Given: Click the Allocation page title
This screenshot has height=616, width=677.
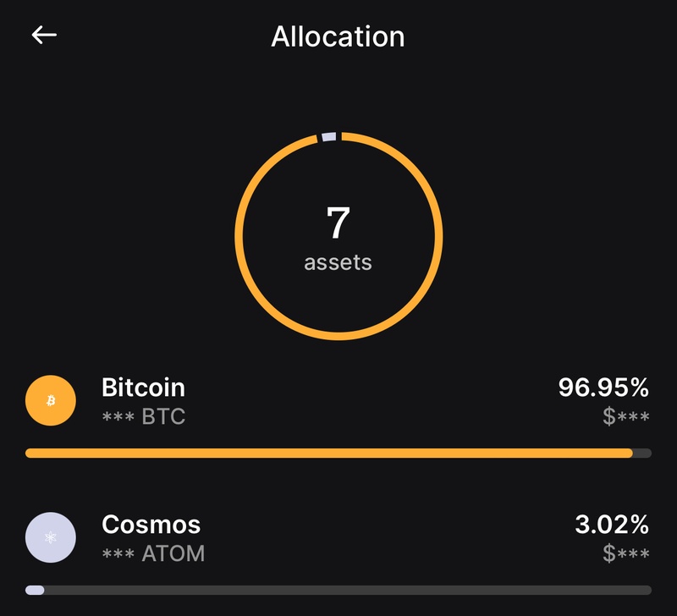Looking at the screenshot, I should tap(338, 36).
